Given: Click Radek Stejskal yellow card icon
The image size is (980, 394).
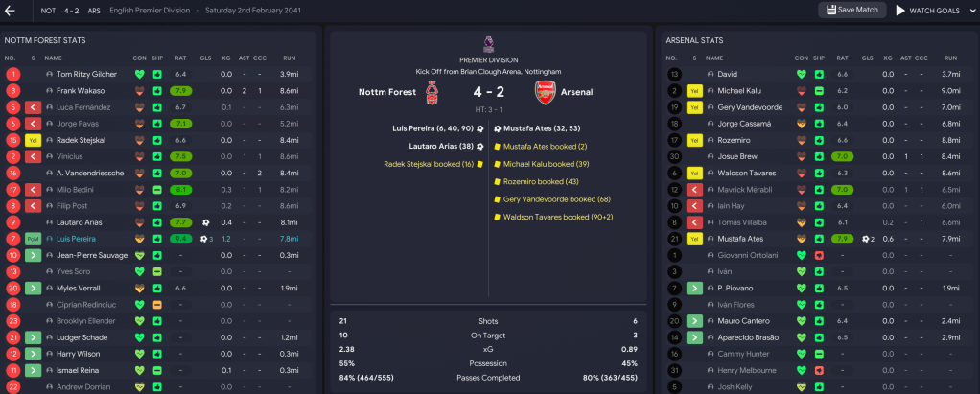Looking at the screenshot, I should (34, 140).
